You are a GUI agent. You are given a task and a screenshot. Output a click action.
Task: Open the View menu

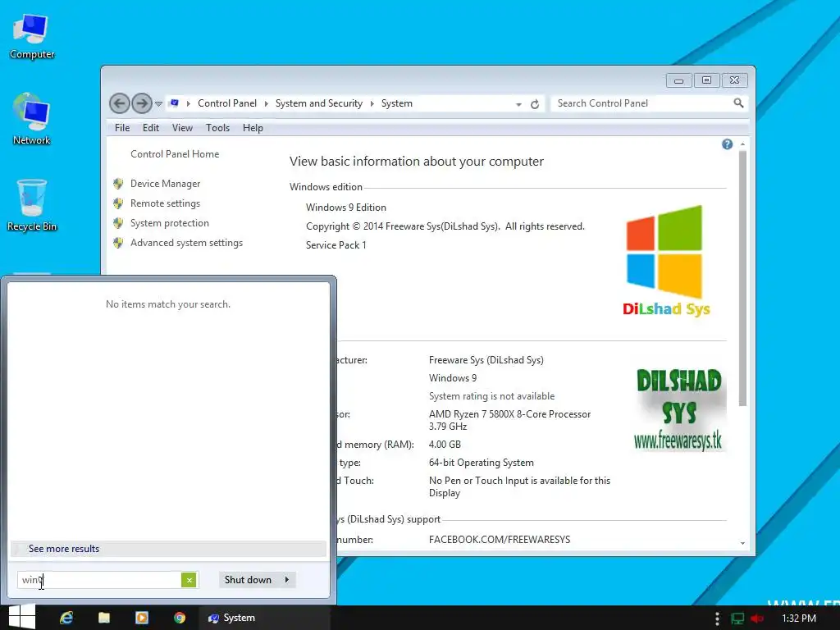pos(182,127)
